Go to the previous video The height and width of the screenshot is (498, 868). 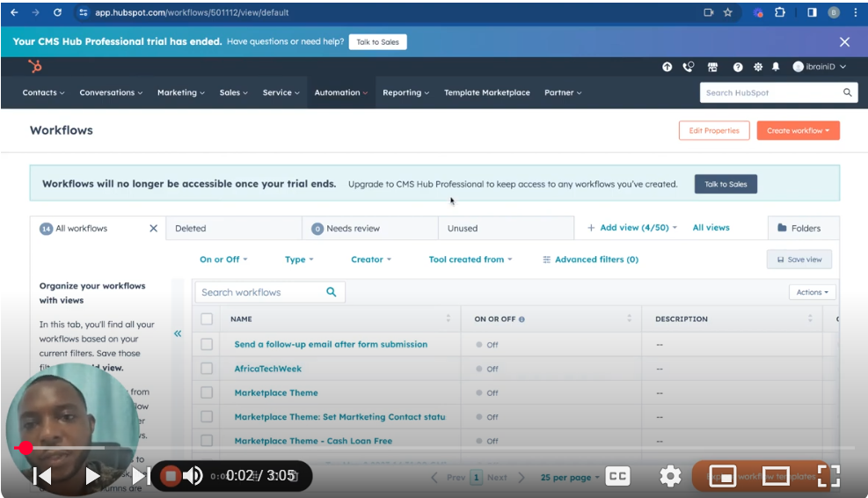tap(42, 476)
